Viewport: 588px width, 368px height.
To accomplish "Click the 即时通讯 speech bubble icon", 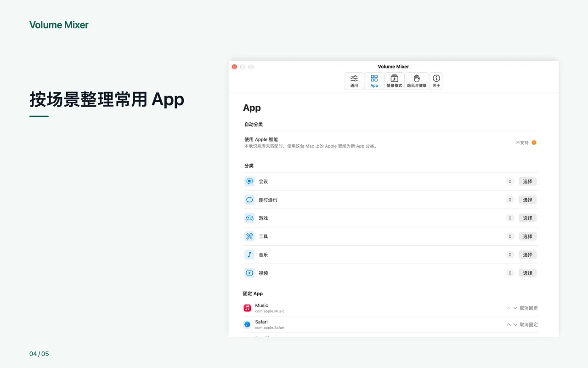I will [x=249, y=200].
